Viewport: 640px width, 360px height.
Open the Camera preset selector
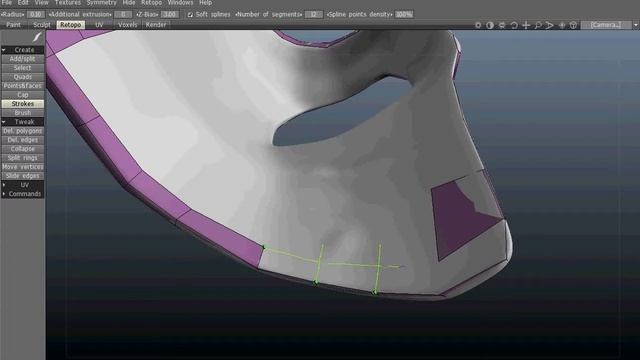point(606,25)
